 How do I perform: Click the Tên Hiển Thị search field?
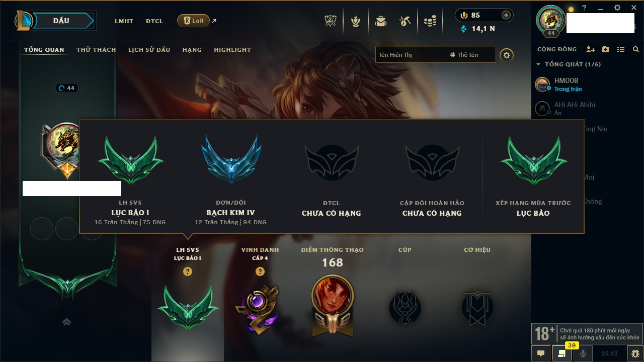(411, 55)
